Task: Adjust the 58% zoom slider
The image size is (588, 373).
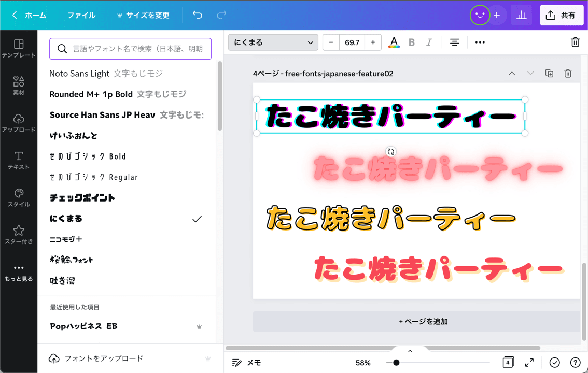Action: [397, 362]
